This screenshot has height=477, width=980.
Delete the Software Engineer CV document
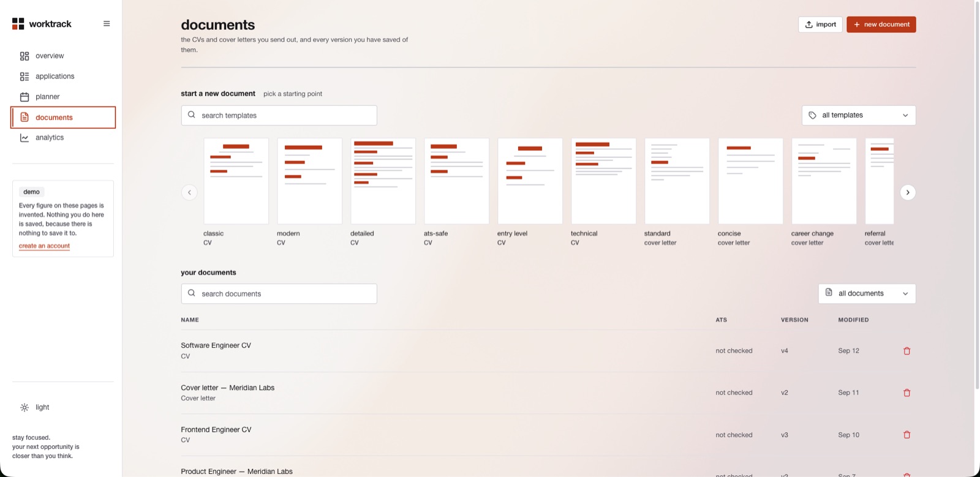[x=907, y=351]
